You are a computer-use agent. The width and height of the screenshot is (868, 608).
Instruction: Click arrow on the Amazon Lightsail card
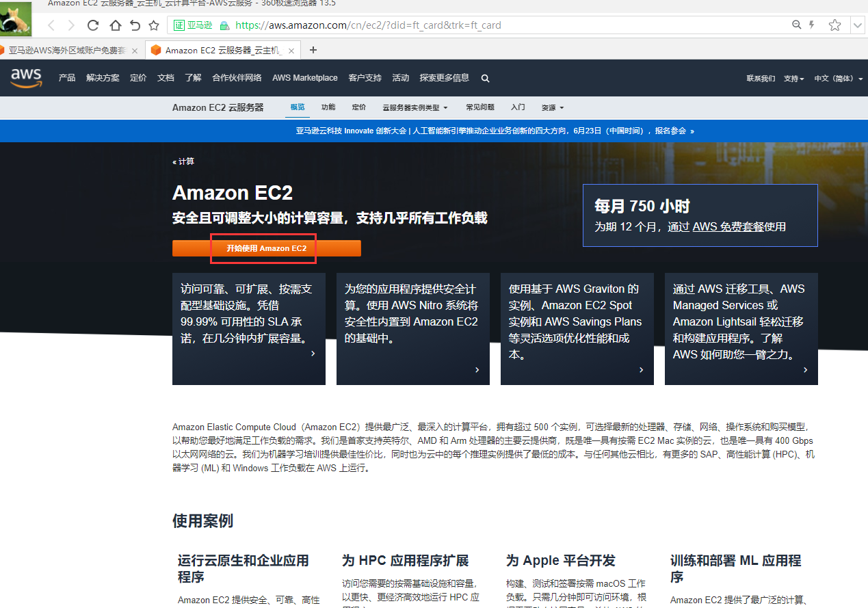[x=806, y=370]
